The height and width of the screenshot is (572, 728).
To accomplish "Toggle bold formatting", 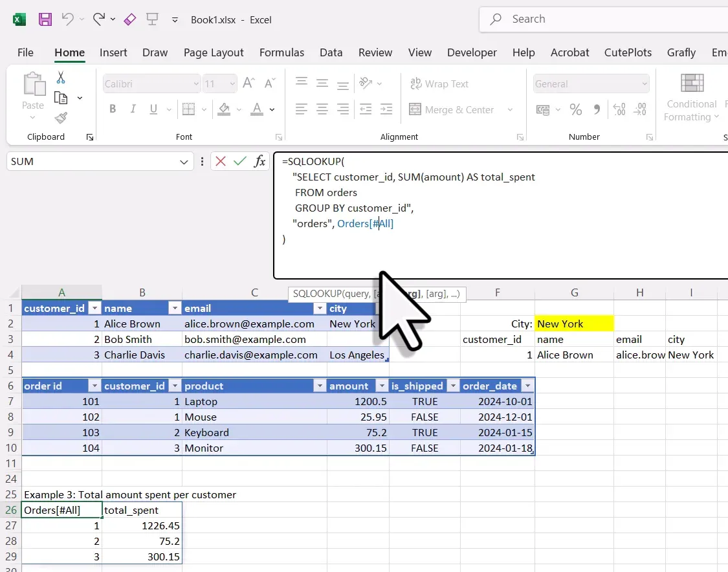I will 112,109.
